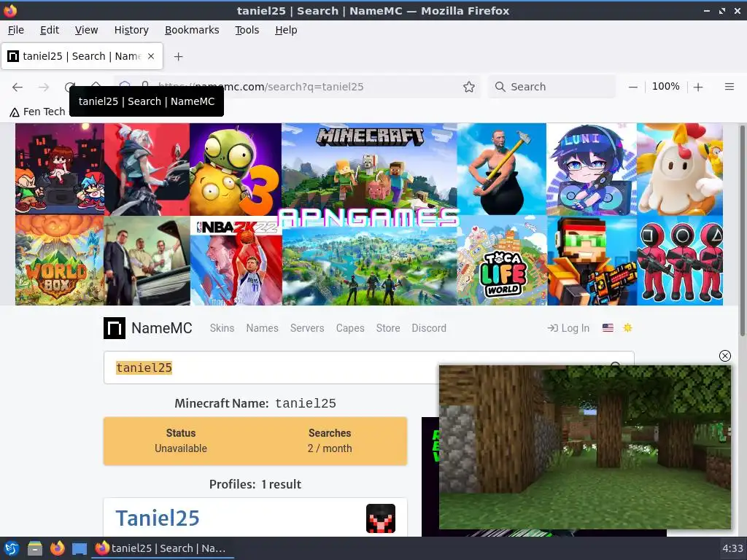Viewport: 747px width, 560px height.
Task: Click the Status Unavailable text
Action: [181, 440]
